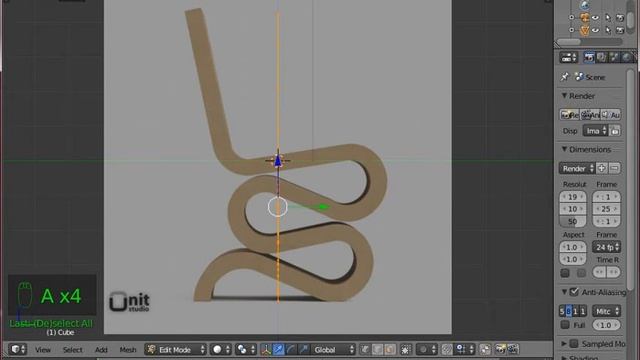Switch to the World properties tab
The height and width of the screenshot is (360, 640).
click(627, 58)
